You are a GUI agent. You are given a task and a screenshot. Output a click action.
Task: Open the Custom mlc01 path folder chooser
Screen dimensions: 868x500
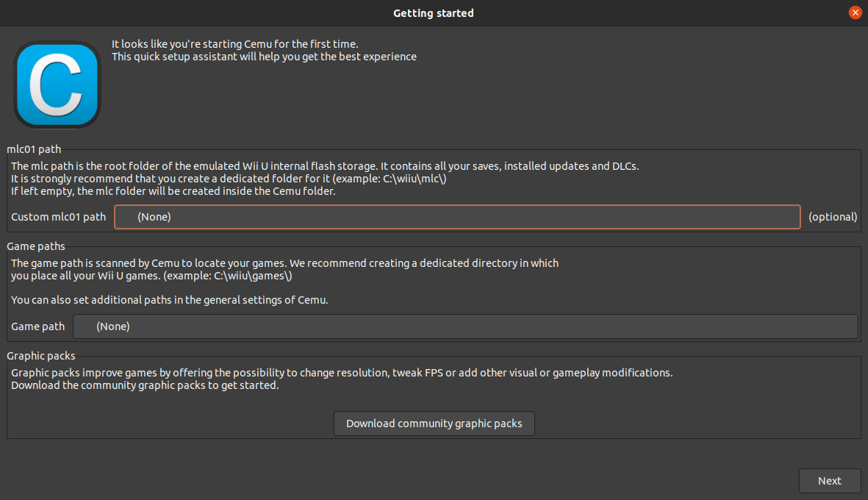click(x=456, y=217)
